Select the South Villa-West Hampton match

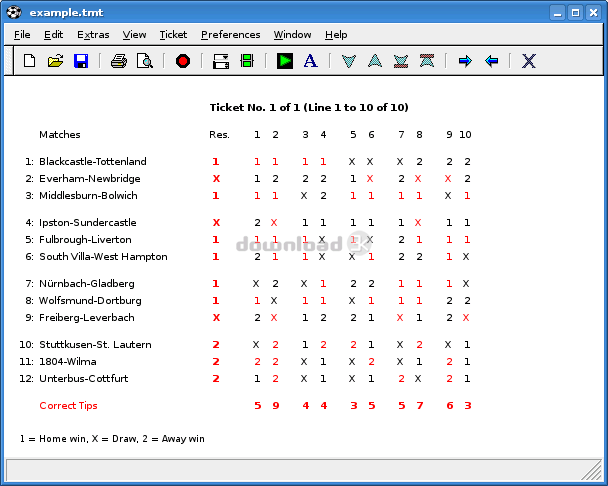[x=103, y=256]
